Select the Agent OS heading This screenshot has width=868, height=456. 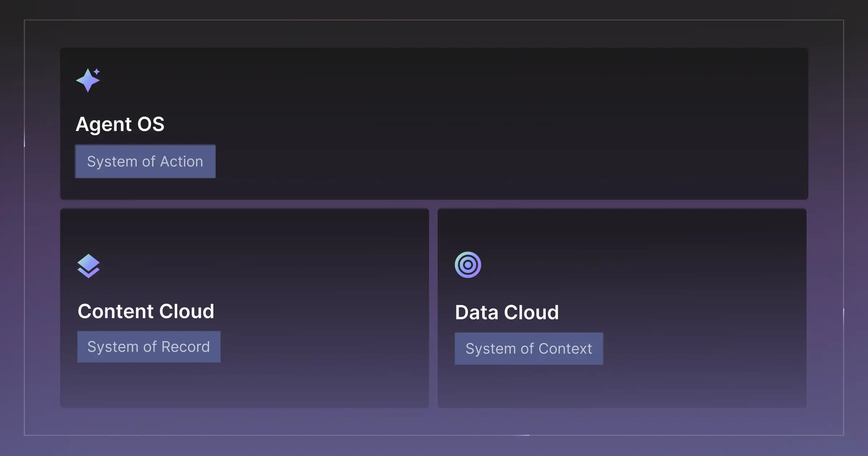pyautogui.click(x=120, y=124)
